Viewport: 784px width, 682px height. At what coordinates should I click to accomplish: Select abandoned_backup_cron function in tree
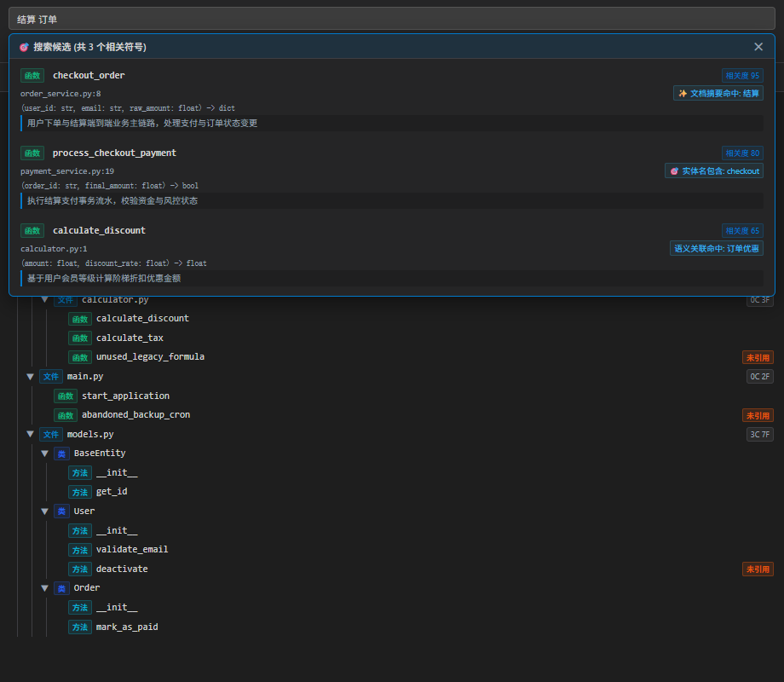[x=135, y=415]
